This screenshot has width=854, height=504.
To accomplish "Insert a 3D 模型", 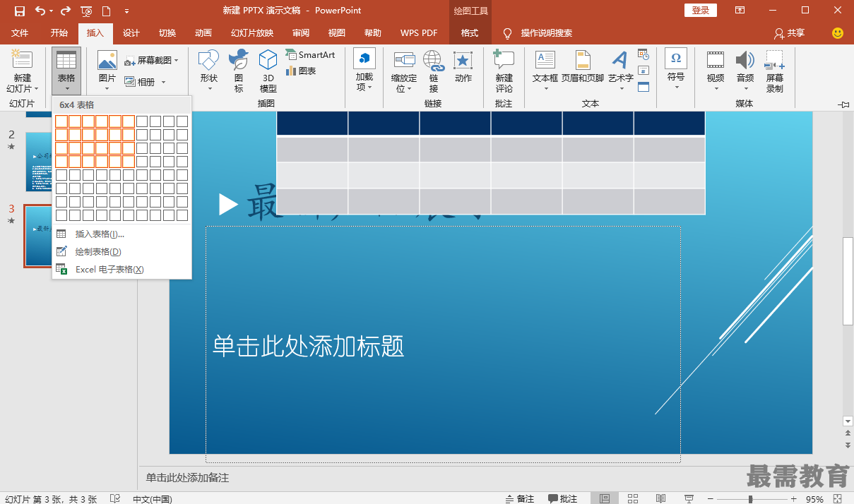I will [268, 71].
